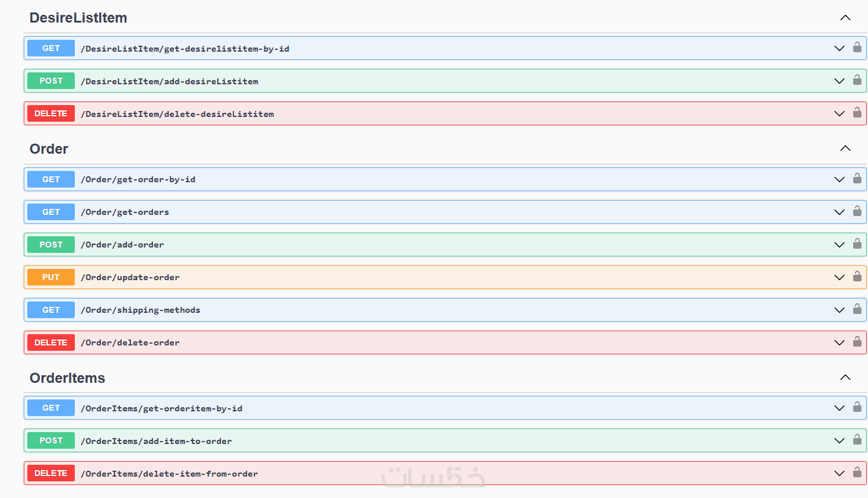Click POST badge for add-item-to-order
868x498 pixels.
pyautogui.click(x=51, y=440)
